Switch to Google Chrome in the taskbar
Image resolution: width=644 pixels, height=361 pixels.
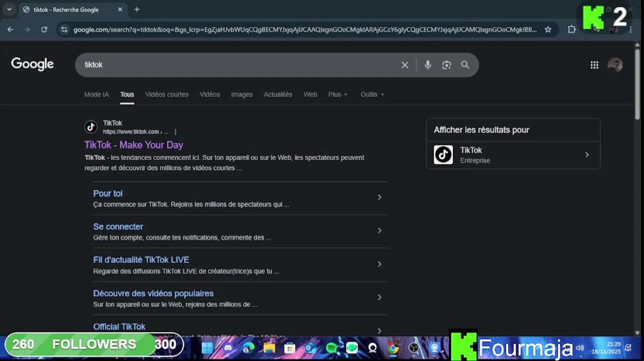point(393,347)
